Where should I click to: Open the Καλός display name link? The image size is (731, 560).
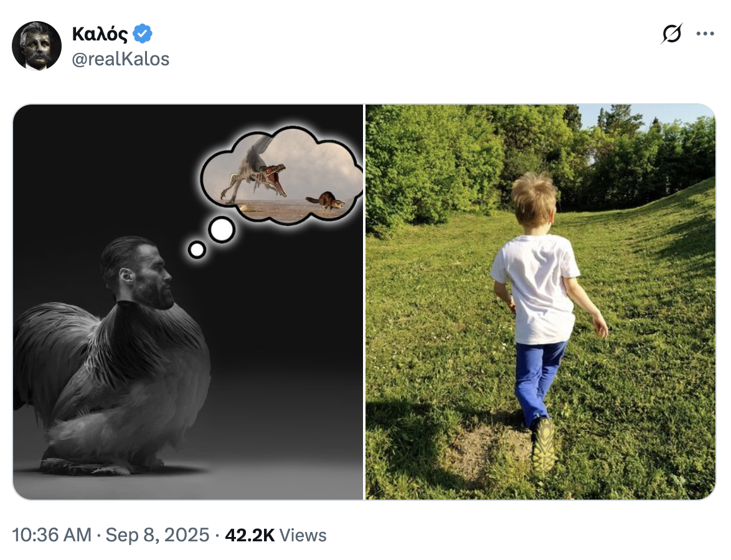[98, 34]
